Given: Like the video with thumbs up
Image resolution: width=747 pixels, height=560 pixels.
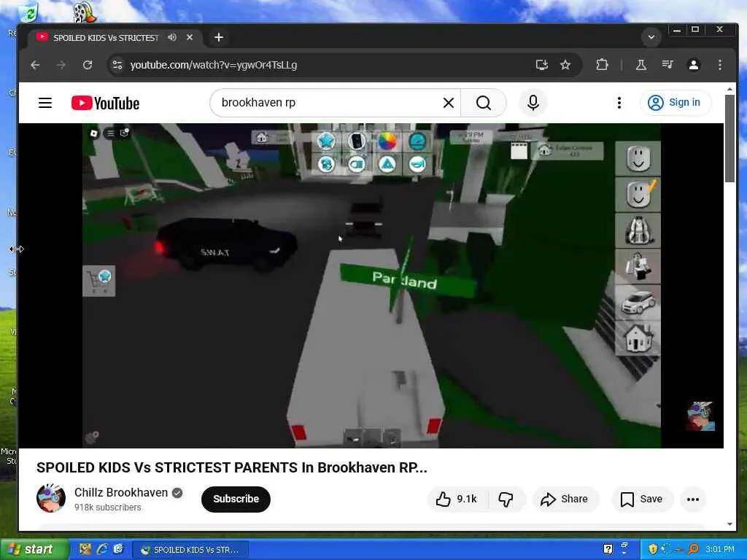Looking at the screenshot, I should click(x=456, y=499).
